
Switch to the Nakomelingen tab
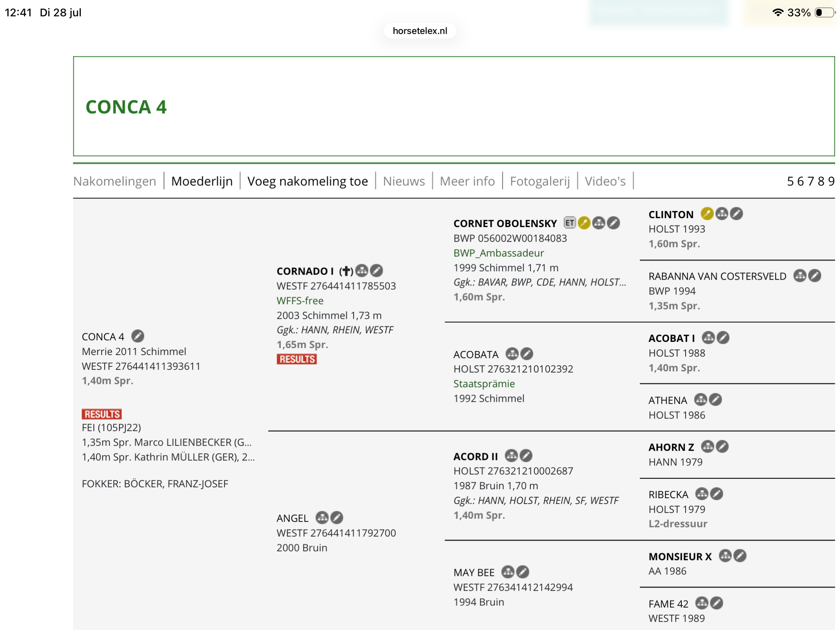[114, 181]
